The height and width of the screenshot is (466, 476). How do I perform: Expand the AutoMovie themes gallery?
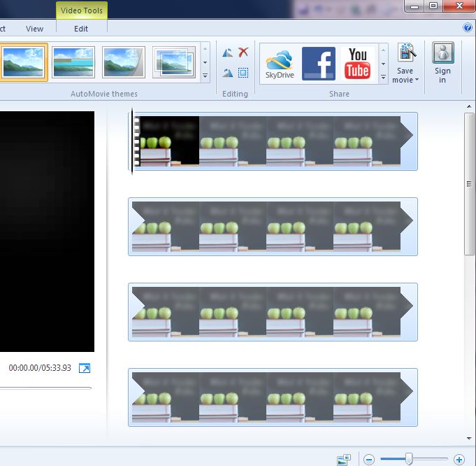205,76
